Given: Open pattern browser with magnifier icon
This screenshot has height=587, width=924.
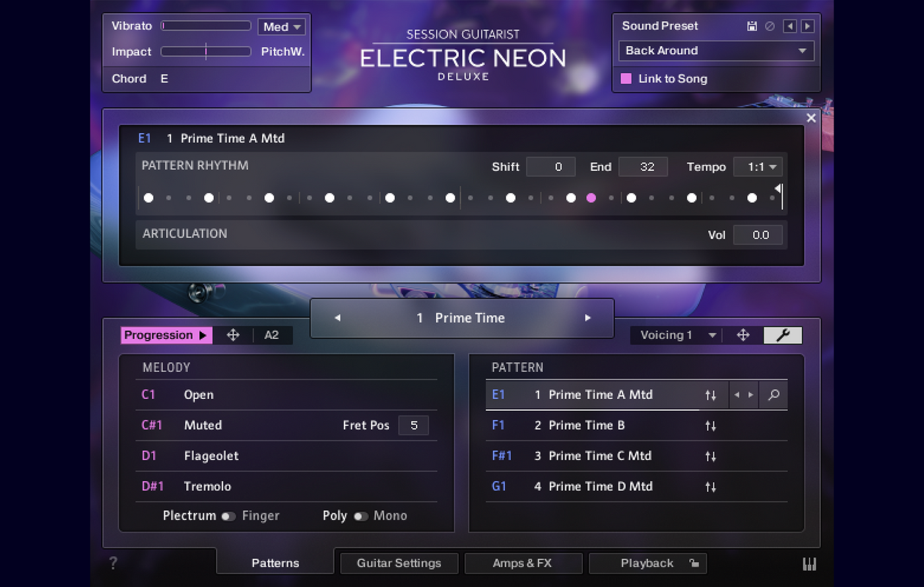Looking at the screenshot, I should point(774,395).
